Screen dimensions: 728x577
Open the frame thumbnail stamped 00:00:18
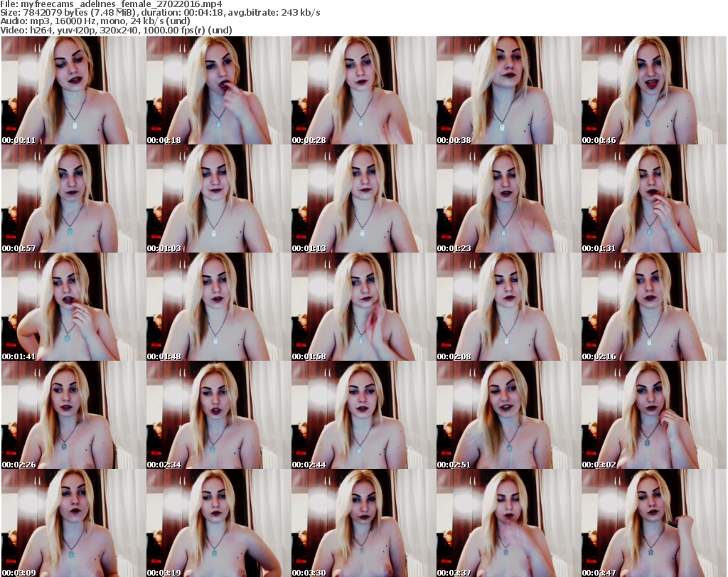point(218,90)
